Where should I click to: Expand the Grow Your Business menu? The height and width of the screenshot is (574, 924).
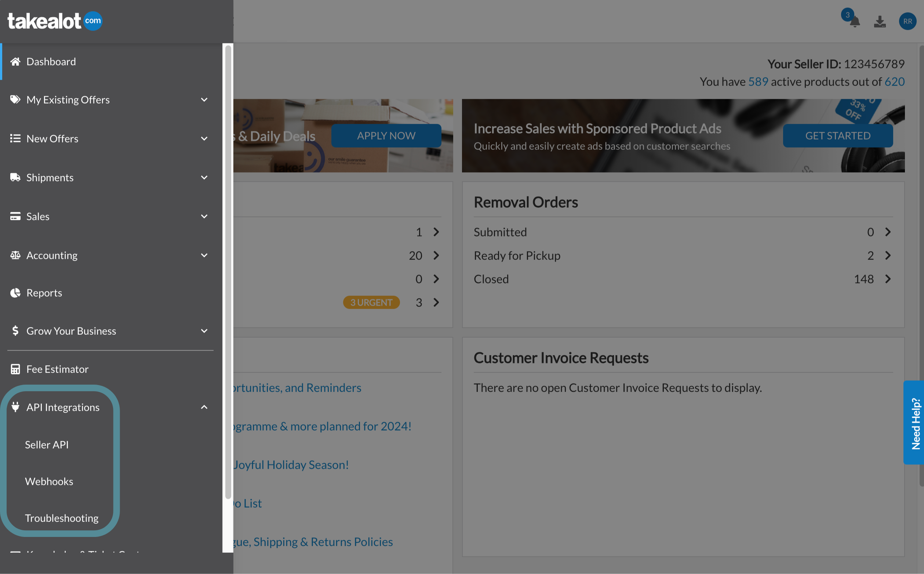(204, 331)
